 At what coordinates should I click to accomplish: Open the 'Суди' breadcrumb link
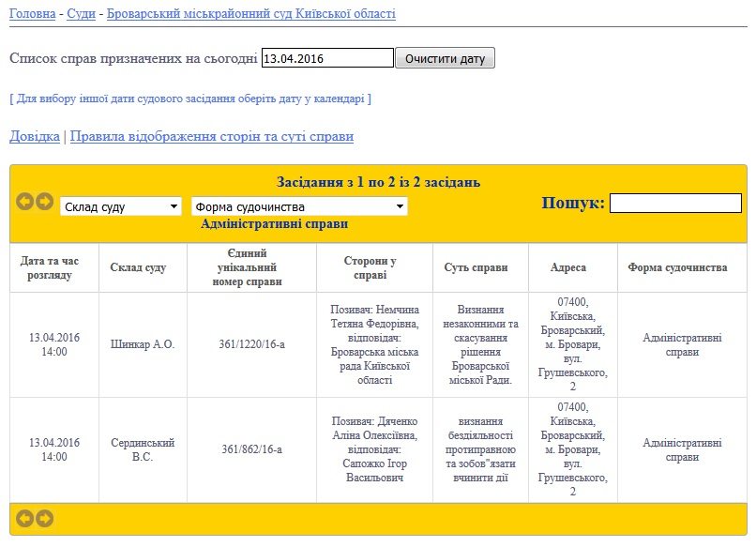pos(81,13)
